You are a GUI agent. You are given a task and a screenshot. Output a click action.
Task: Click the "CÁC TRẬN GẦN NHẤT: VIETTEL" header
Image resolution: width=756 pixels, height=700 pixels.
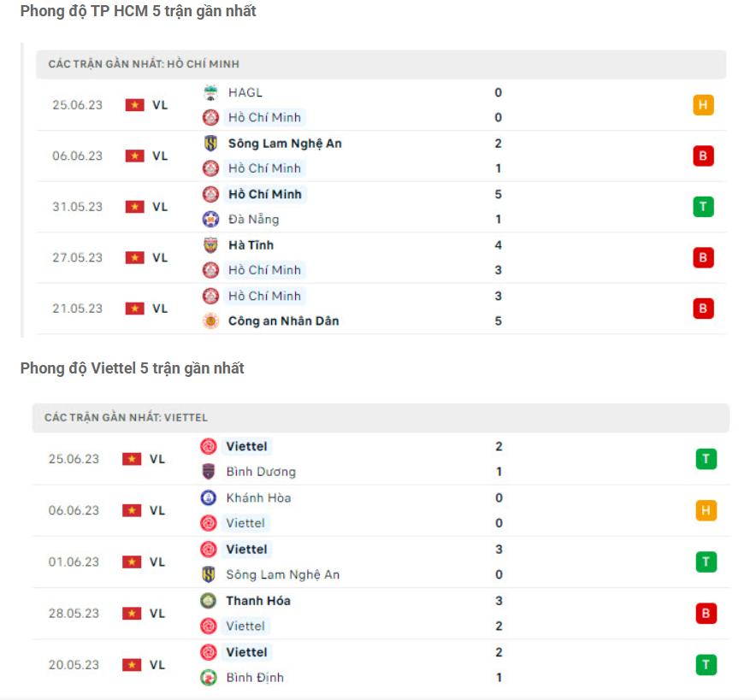tap(127, 418)
